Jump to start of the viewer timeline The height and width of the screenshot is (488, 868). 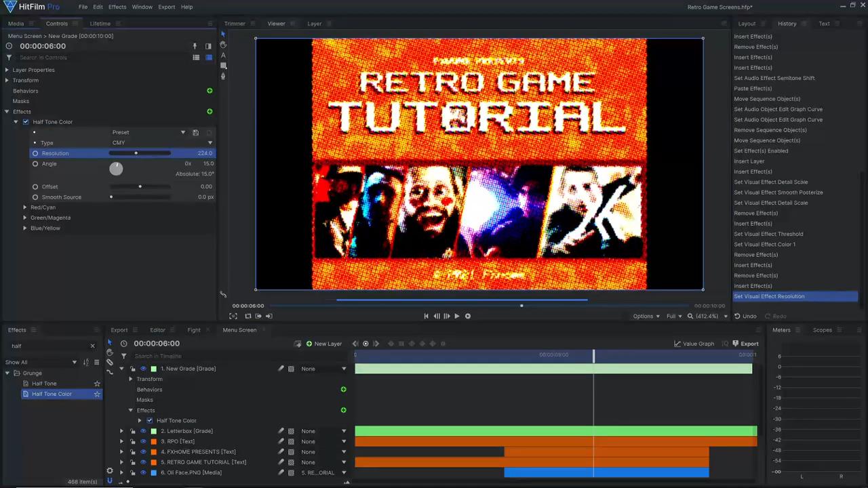click(x=426, y=316)
